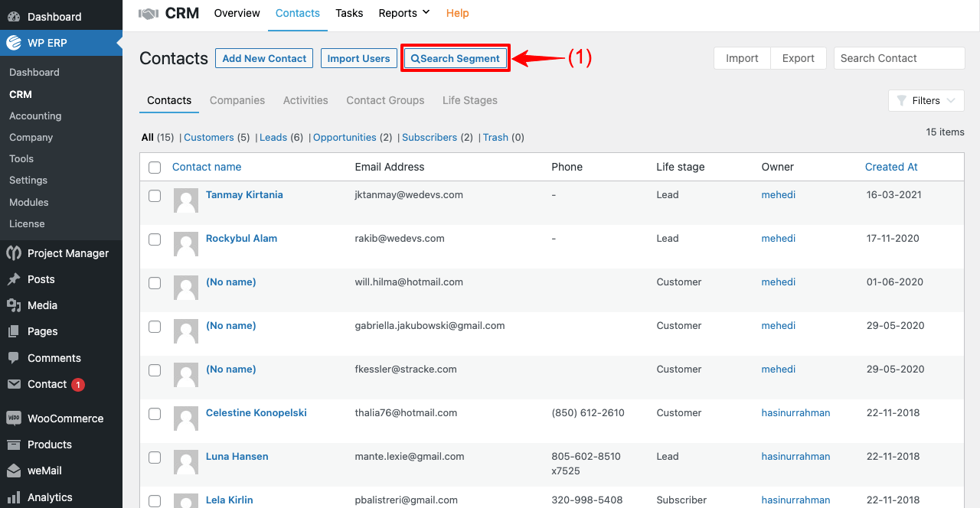
Task: Toggle the select-all checkbox in table header
Action: point(155,167)
